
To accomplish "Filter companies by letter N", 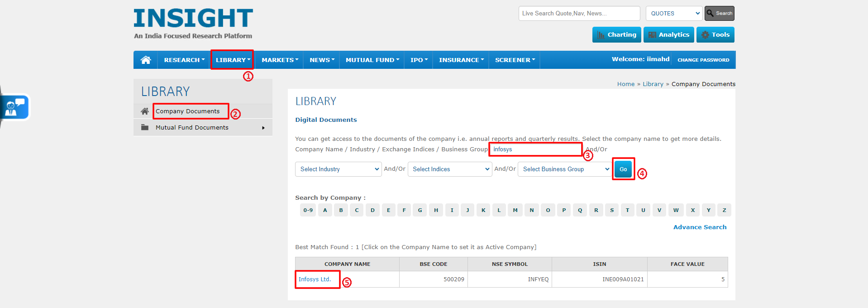I will click(532, 210).
